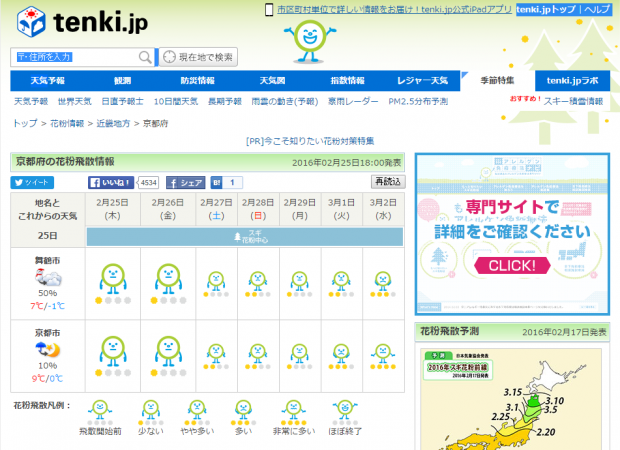Screen dimensions: 620x450
Task: Click the 現在地で検索 button
Action: click(198, 57)
